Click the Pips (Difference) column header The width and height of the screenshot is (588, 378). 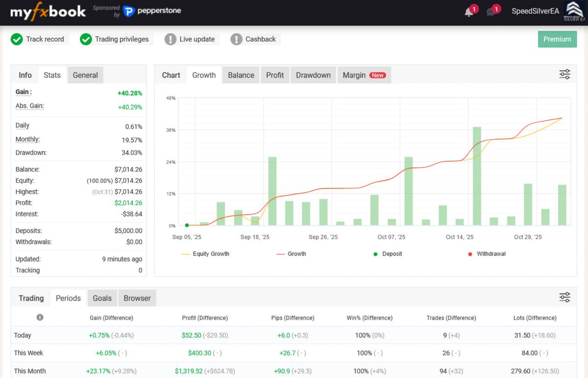pos(293,318)
